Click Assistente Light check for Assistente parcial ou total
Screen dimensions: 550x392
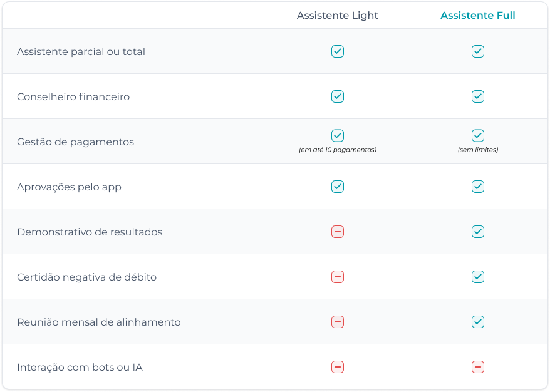[x=338, y=51]
